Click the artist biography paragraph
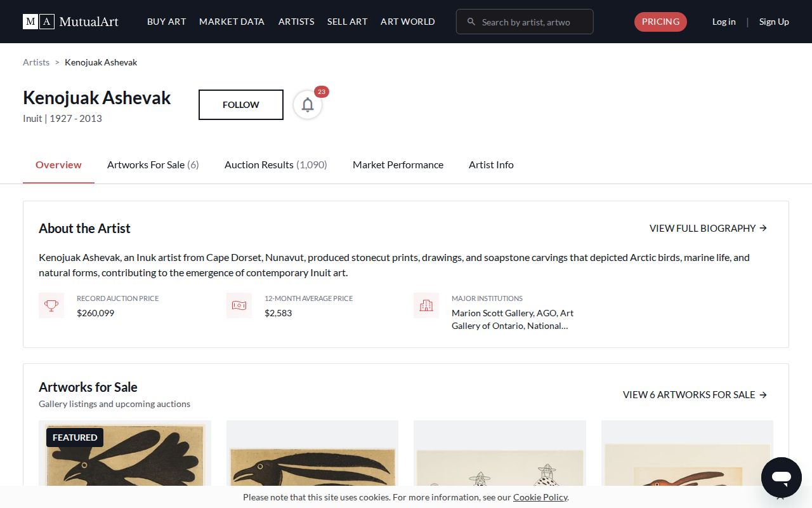 click(394, 265)
